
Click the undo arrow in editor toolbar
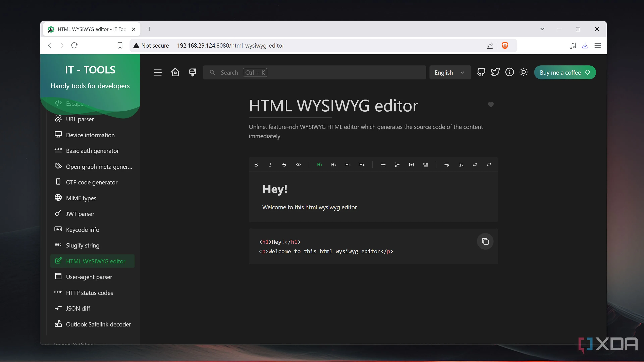tap(475, 165)
